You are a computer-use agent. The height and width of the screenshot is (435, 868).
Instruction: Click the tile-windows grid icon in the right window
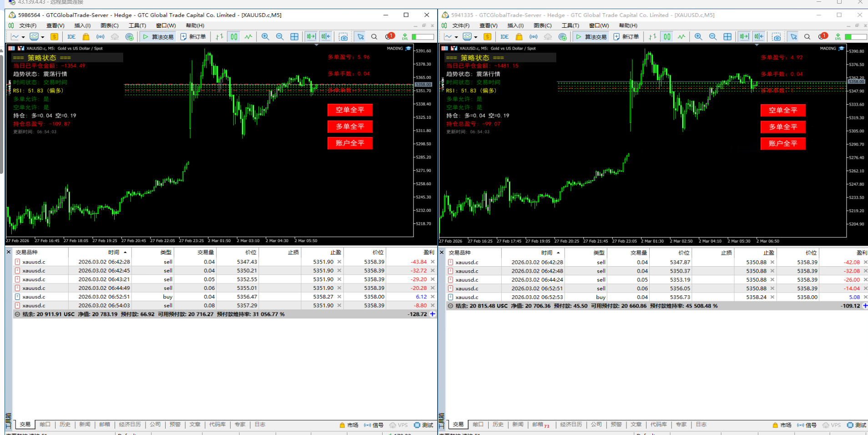pyautogui.click(x=727, y=37)
